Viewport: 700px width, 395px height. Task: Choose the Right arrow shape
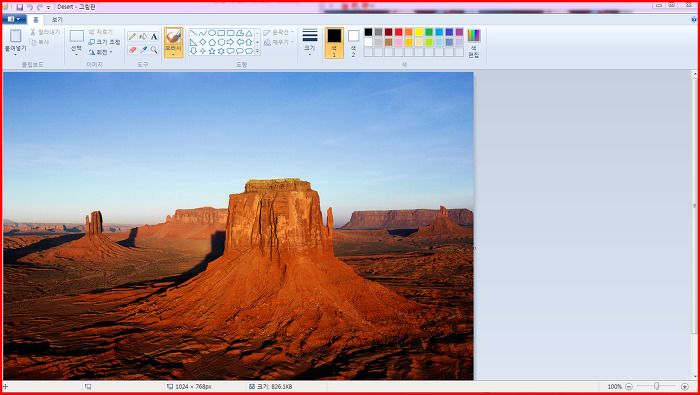pos(230,42)
